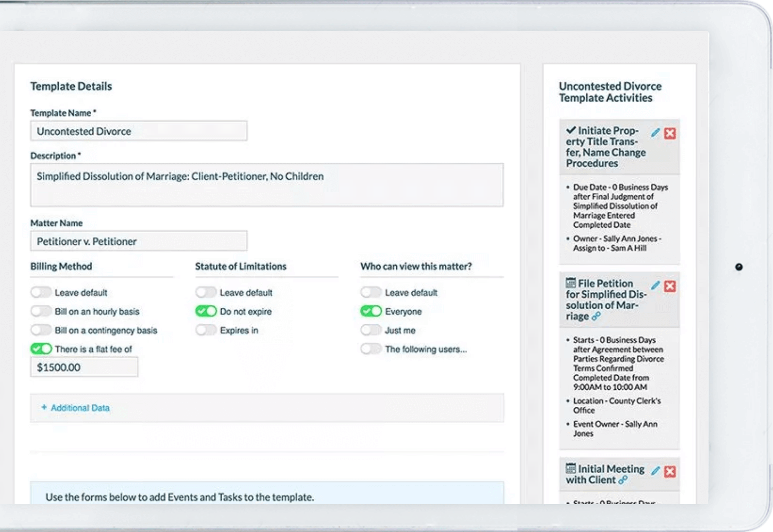
Task: Click link icon beside Initial Meeting title
Action: [623, 480]
